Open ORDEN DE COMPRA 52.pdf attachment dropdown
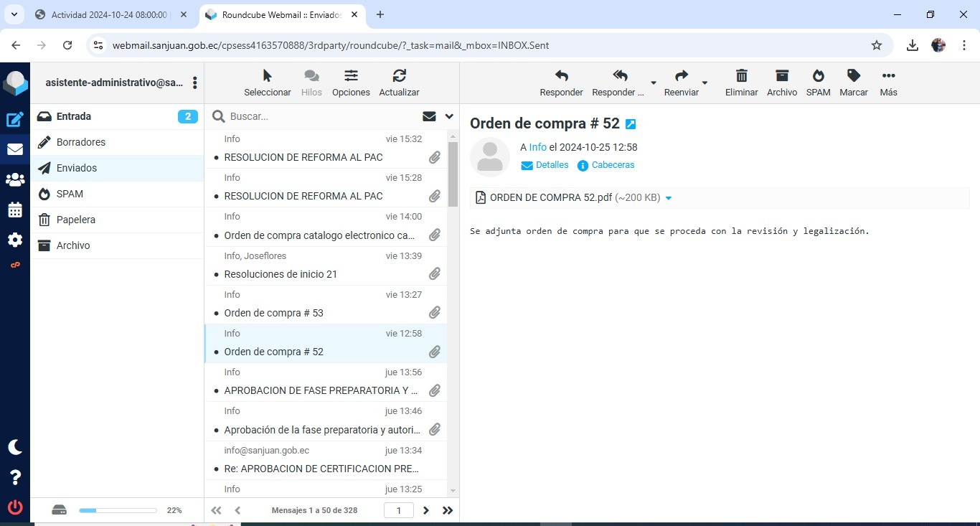Image resolution: width=980 pixels, height=526 pixels. click(x=669, y=198)
